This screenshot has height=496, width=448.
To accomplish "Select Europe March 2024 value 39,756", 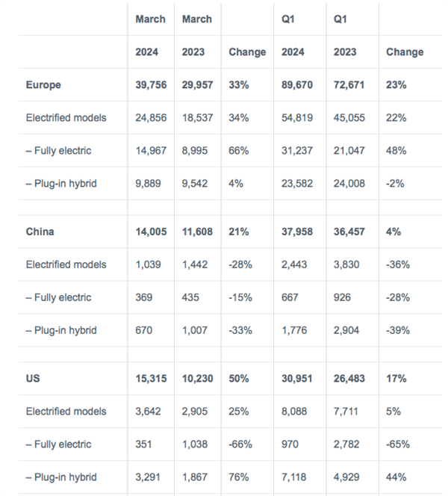I will [152, 85].
